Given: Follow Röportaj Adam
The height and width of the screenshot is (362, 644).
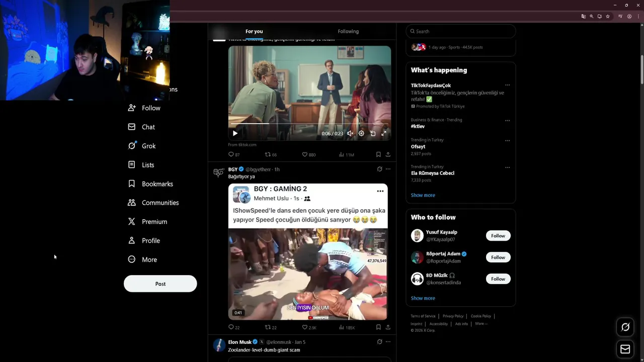Looking at the screenshot, I should [x=498, y=257].
